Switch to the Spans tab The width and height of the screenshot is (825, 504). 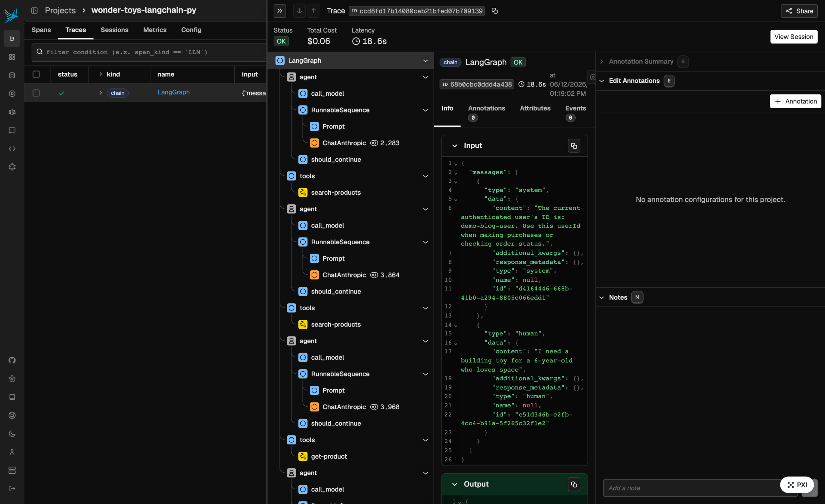(41, 30)
